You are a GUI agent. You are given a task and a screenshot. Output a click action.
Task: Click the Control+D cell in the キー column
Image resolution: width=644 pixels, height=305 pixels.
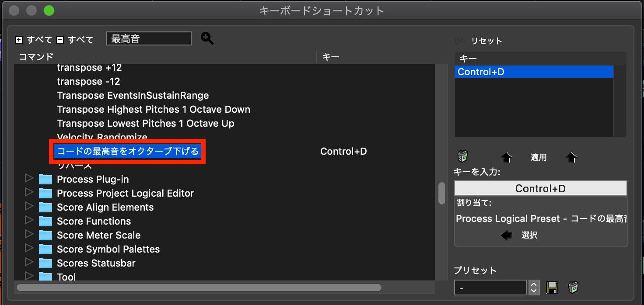[x=343, y=152]
